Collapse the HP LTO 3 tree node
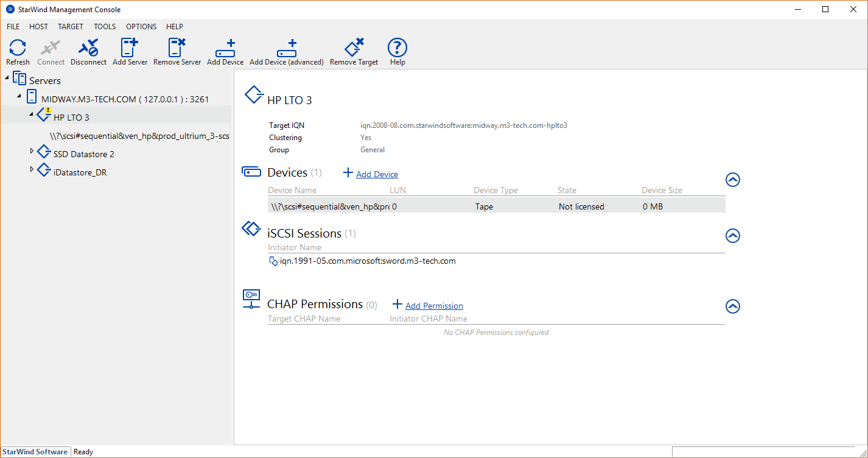The height and width of the screenshot is (458, 868). click(x=31, y=114)
